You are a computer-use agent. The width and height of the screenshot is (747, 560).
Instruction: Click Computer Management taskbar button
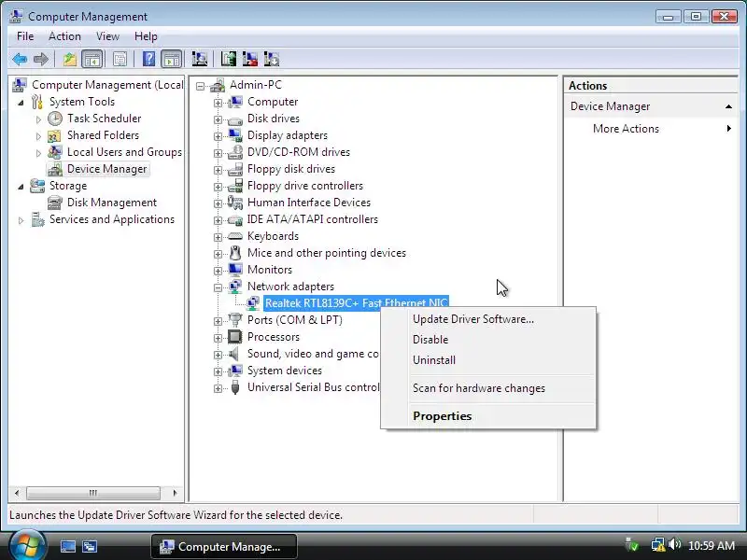pos(224,546)
